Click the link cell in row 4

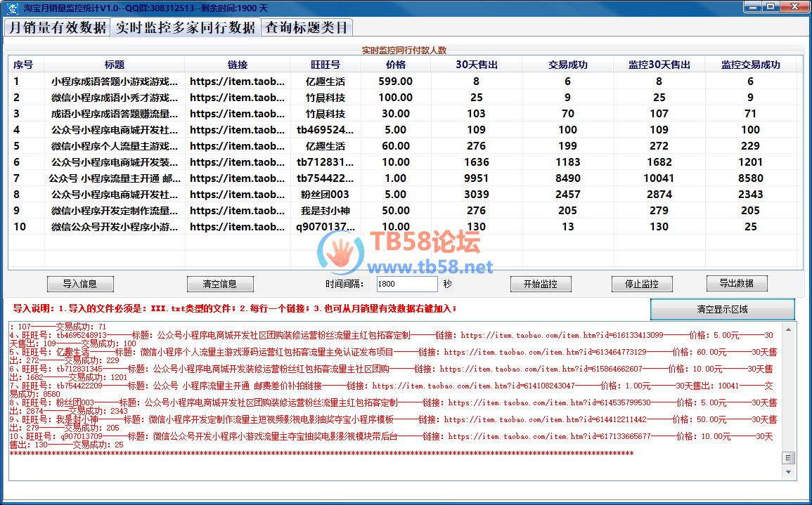click(x=237, y=130)
